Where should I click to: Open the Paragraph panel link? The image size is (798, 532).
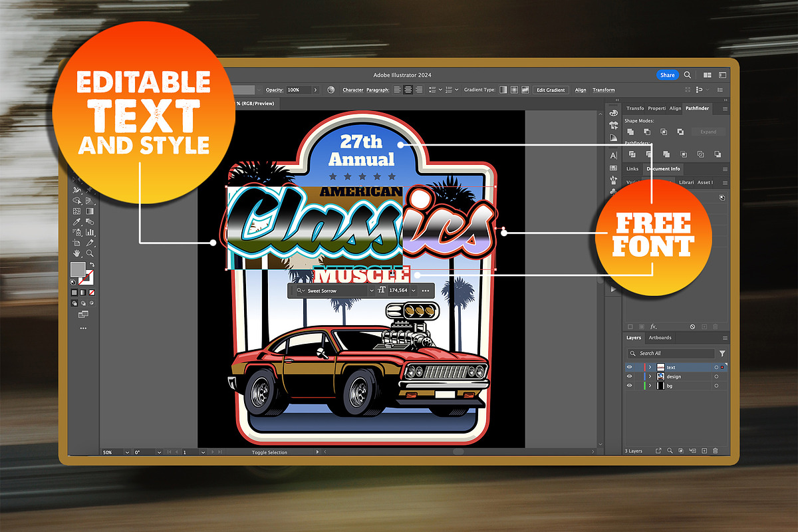pyautogui.click(x=377, y=90)
